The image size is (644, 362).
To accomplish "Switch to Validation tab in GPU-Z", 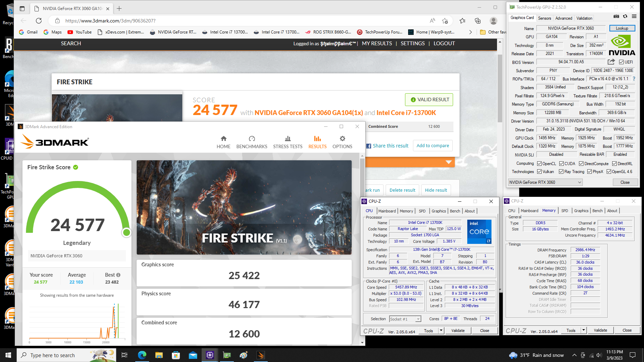I will pos(584,18).
